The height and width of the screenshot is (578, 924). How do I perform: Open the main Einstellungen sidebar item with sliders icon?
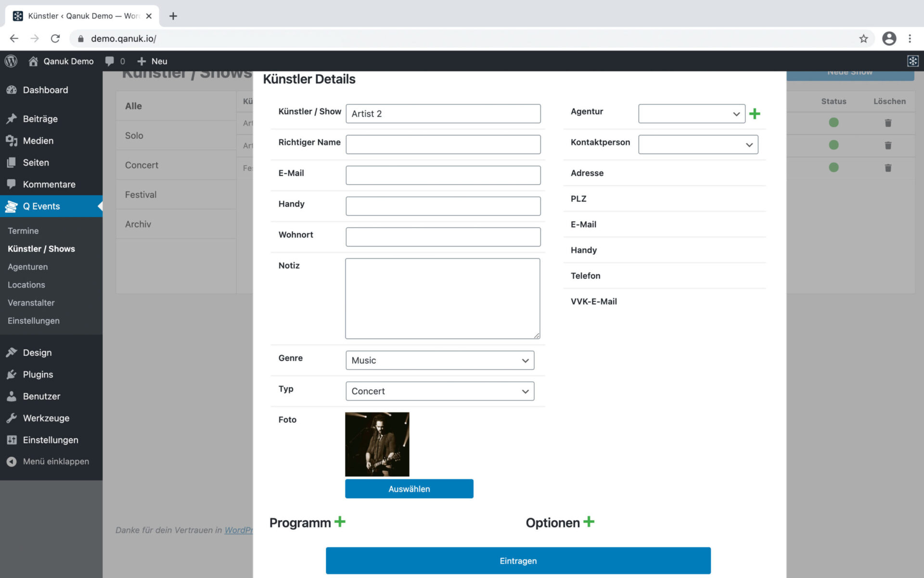(51, 440)
